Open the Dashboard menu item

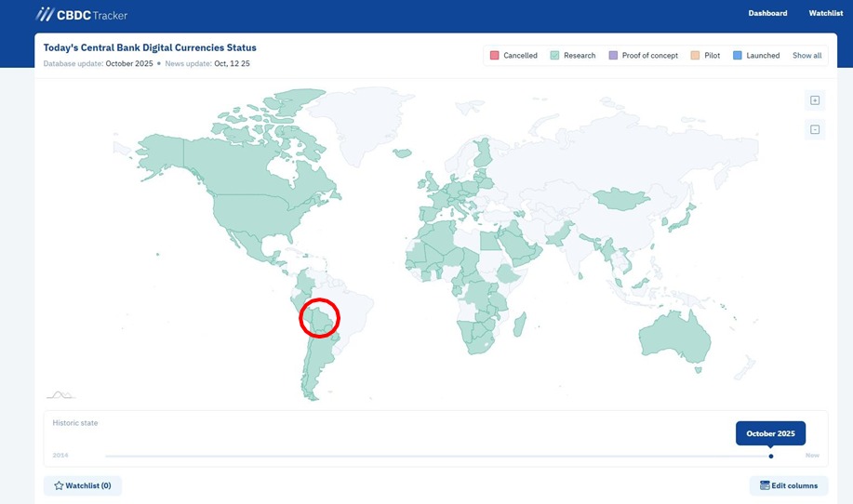[767, 13]
